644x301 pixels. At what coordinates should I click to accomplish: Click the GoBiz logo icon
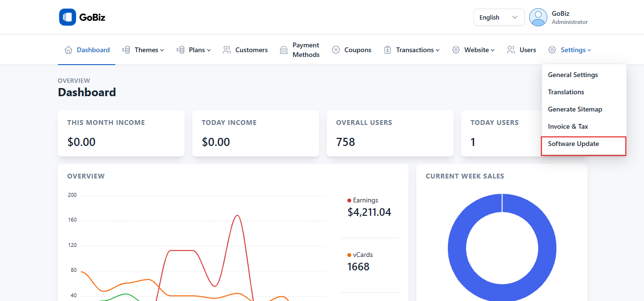[67, 17]
